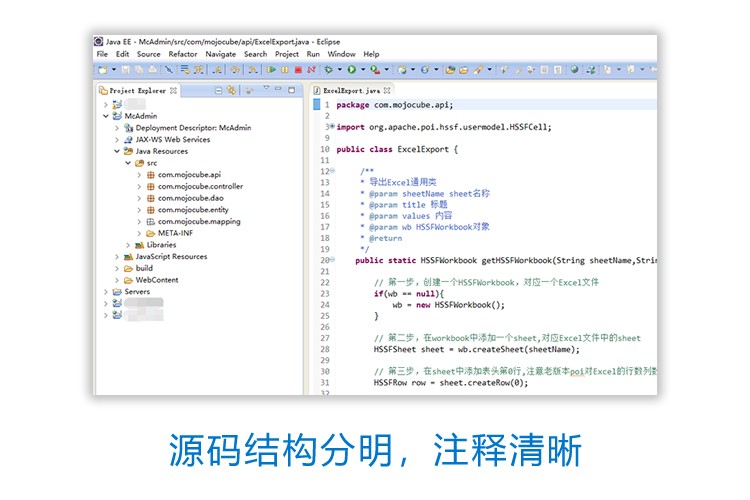Viewport: 750px width, 500px height.
Task: Close the ExcelExport.java editor tab
Action: point(387,90)
